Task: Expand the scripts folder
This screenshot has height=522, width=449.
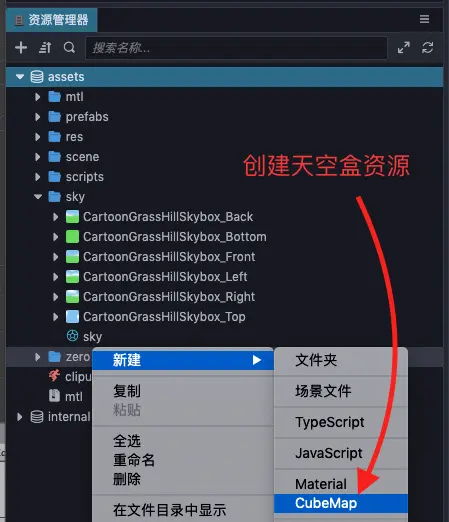Action: pyautogui.click(x=38, y=177)
